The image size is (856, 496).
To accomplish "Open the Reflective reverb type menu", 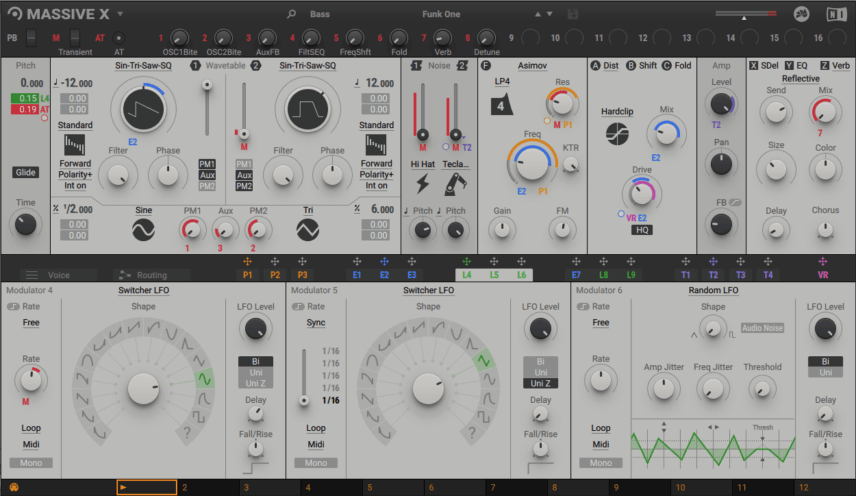I will pyautogui.click(x=800, y=79).
